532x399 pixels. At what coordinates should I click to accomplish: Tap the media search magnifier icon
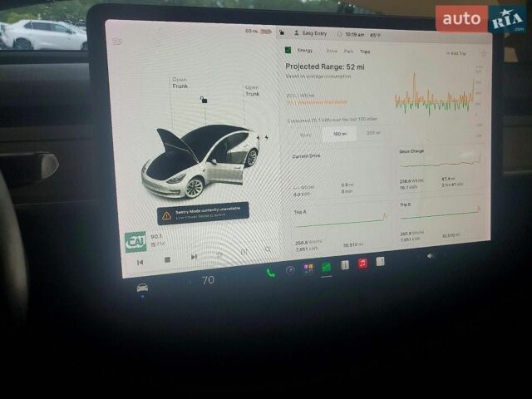[268, 249]
